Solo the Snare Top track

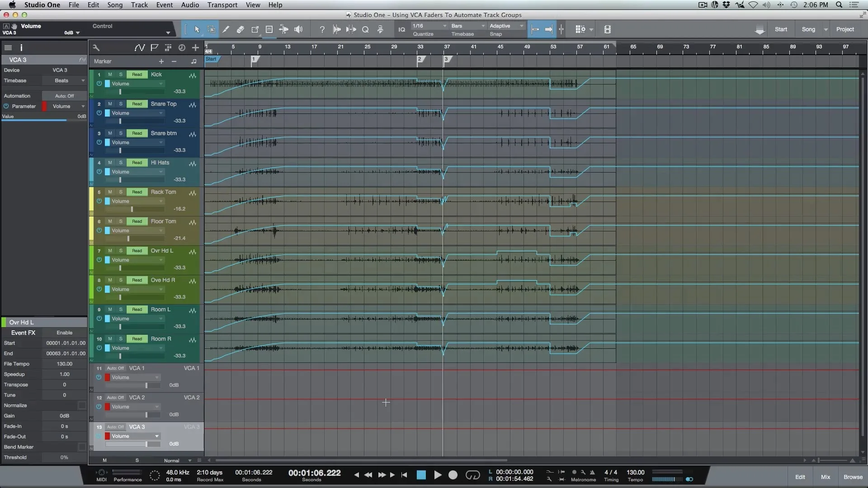[121, 104]
